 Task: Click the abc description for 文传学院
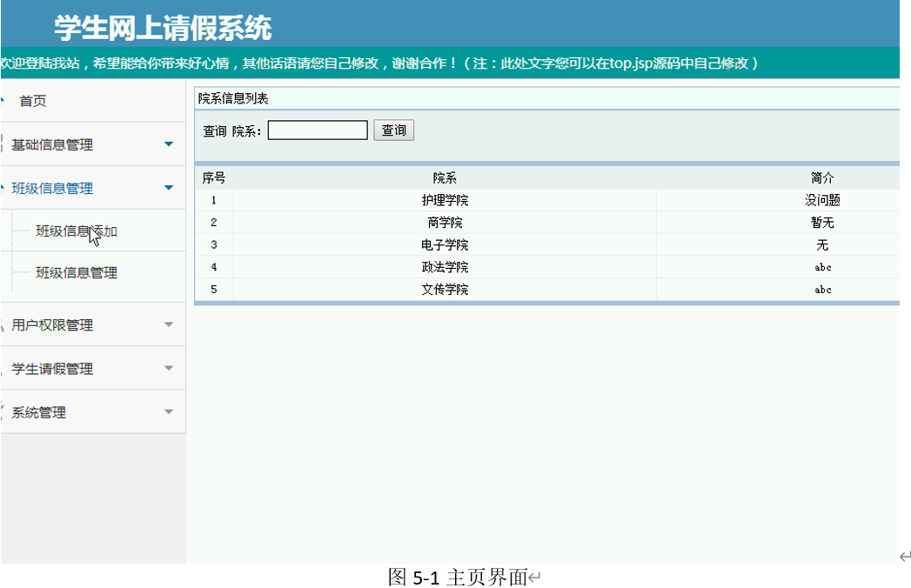point(823,290)
